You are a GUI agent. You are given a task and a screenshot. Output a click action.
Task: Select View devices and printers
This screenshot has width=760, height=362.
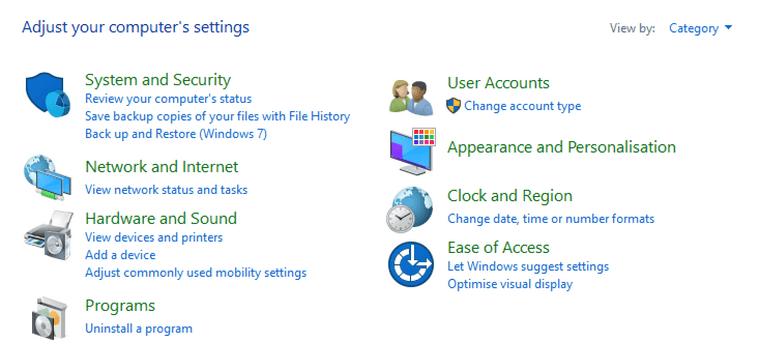click(x=154, y=237)
